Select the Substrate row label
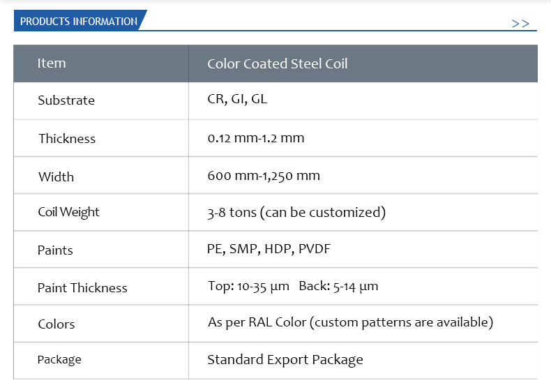 pos(66,100)
